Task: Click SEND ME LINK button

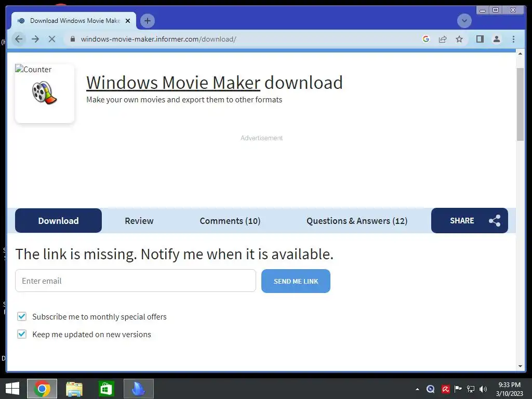Action: click(x=296, y=281)
